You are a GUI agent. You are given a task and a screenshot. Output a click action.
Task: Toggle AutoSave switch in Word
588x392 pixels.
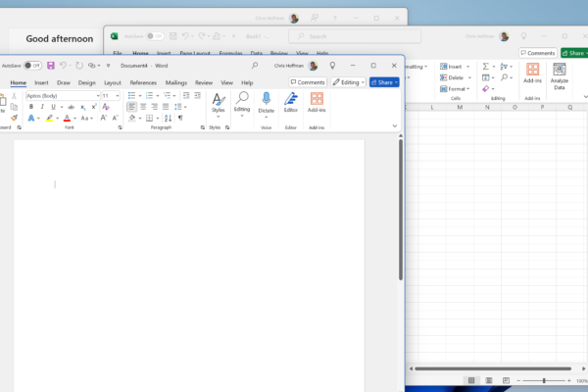32,66
